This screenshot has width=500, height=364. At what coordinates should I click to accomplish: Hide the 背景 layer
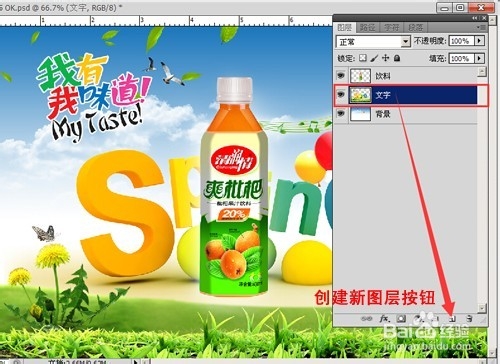(340, 114)
